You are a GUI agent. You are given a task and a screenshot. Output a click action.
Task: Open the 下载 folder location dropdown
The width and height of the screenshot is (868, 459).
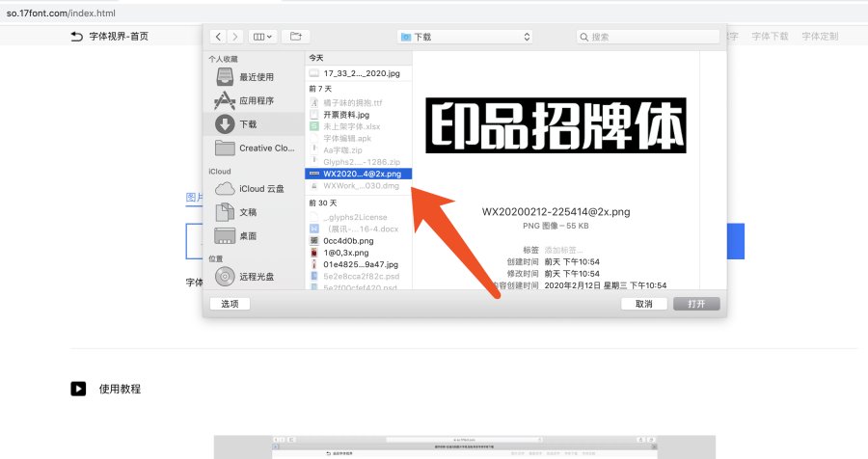pos(465,37)
